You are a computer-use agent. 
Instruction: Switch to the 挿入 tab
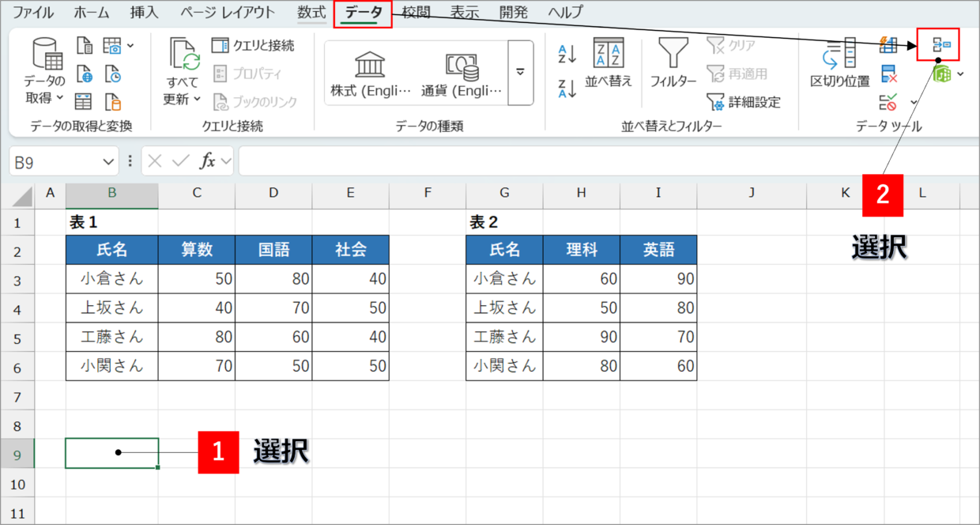pos(144,13)
